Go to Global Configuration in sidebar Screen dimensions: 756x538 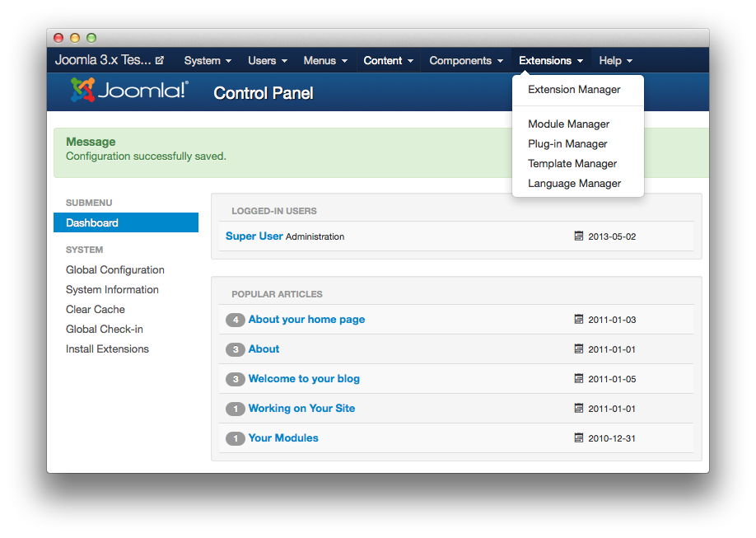point(115,270)
